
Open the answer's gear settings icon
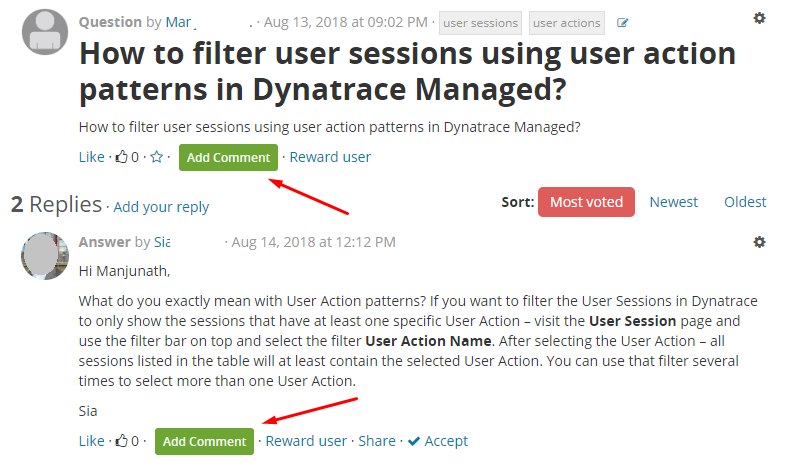[759, 242]
